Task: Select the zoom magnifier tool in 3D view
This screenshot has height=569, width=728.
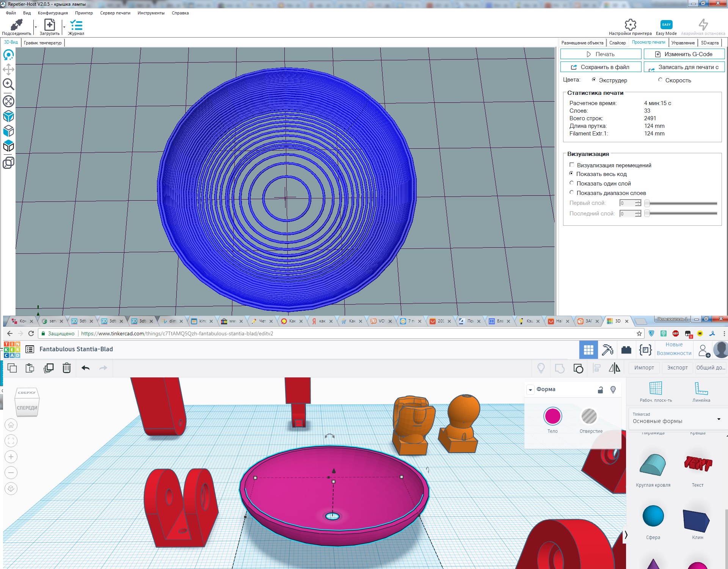Action: click(8, 84)
